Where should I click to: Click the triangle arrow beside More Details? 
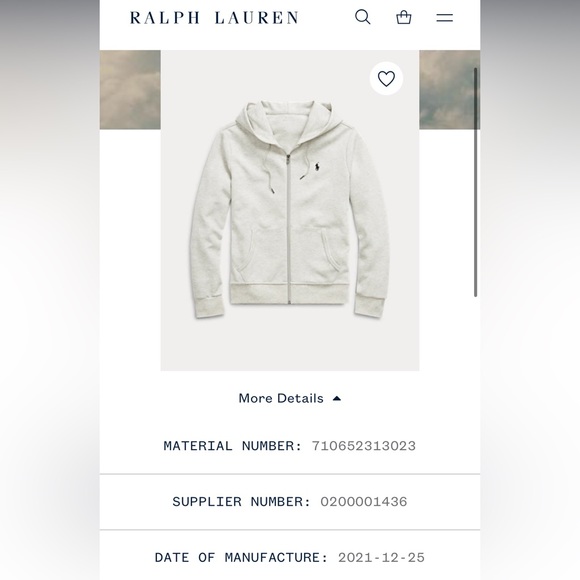[x=337, y=398]
